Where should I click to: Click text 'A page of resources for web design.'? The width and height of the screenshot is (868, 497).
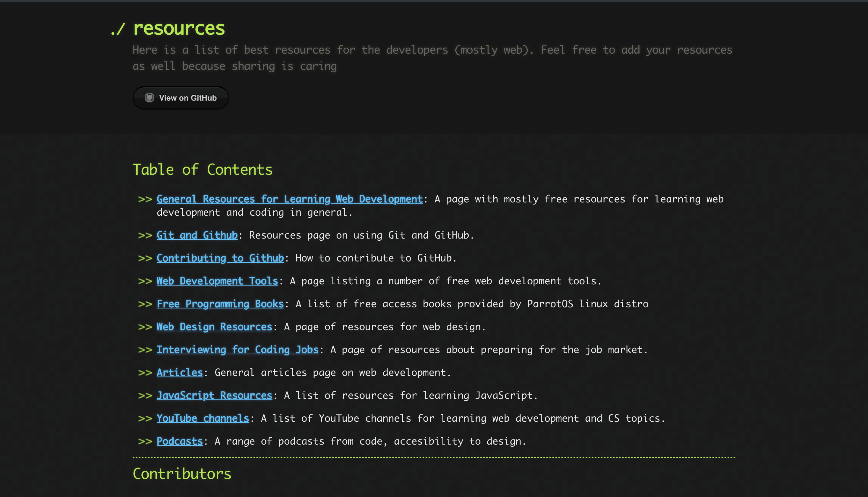385,327
